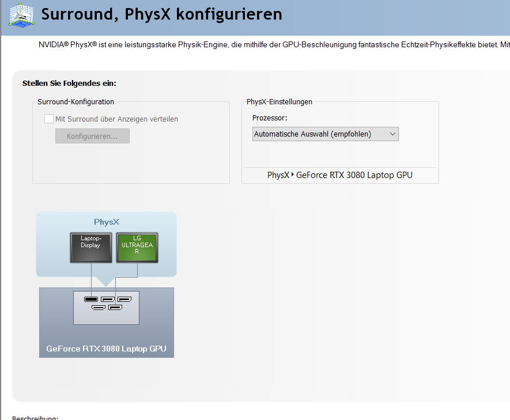The width and height of the screenshot is (510, 420).
Task: Click the PhysX GeForce RTX 3080 status text
Action: pos(340,175)
